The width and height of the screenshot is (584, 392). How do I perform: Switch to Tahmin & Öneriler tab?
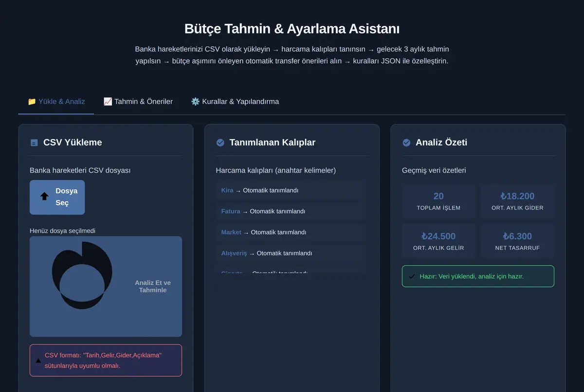click(x=138, y=102)
